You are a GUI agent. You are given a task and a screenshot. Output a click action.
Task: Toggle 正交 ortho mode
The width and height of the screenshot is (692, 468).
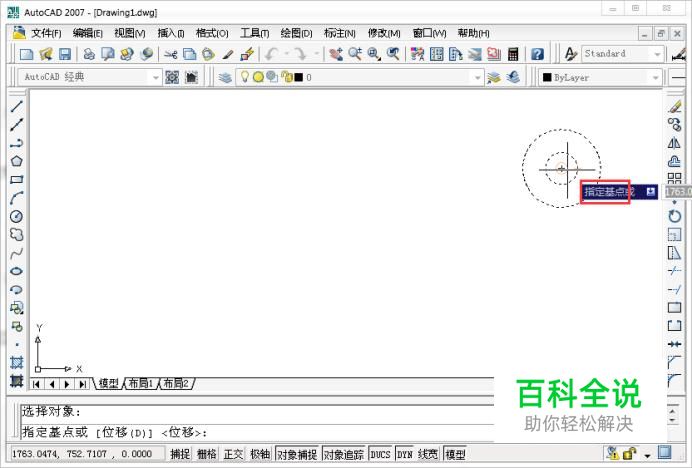[x=233, y=454]
